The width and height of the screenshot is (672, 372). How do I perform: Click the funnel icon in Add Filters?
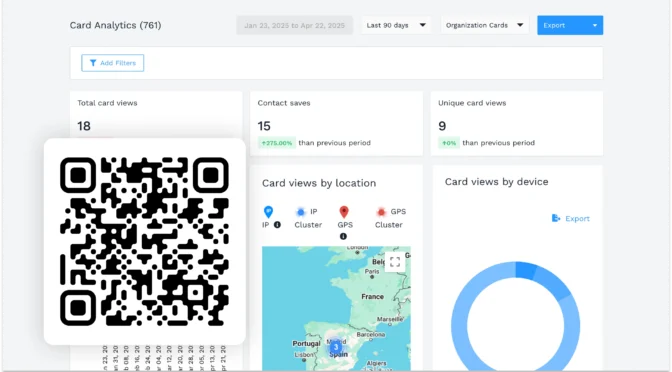click(93, 63)
